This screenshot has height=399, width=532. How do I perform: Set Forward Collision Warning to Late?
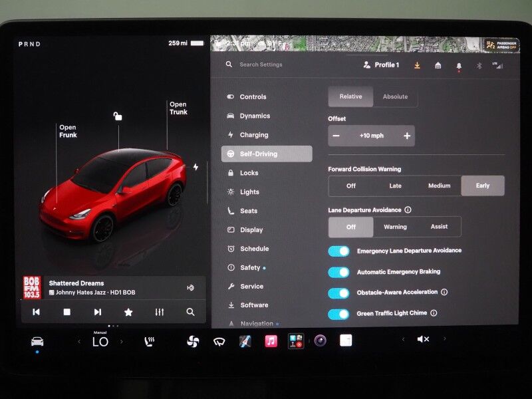395,186
